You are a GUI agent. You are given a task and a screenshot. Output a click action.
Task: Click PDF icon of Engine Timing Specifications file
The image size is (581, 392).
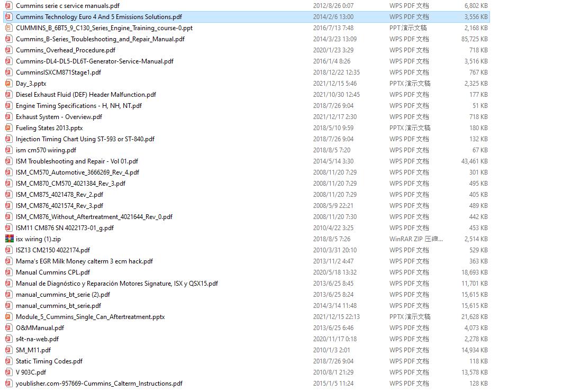[x=8, y=106]
